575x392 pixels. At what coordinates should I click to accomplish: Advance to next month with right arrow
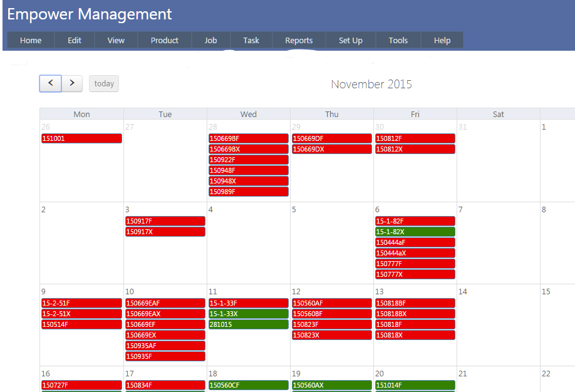pos(72,83)
